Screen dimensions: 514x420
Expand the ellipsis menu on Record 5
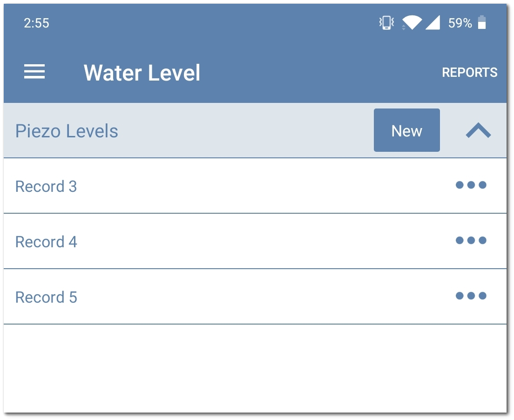tap(471, 296)
